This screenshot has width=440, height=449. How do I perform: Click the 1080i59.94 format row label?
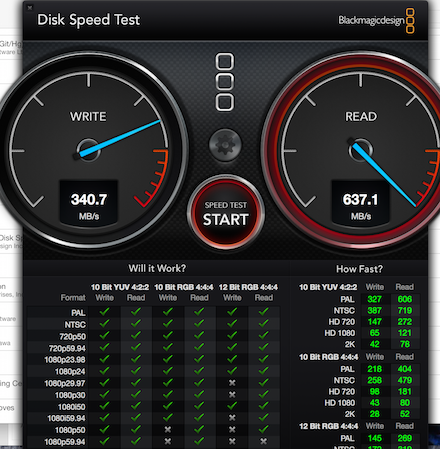[x=66, y=418]
